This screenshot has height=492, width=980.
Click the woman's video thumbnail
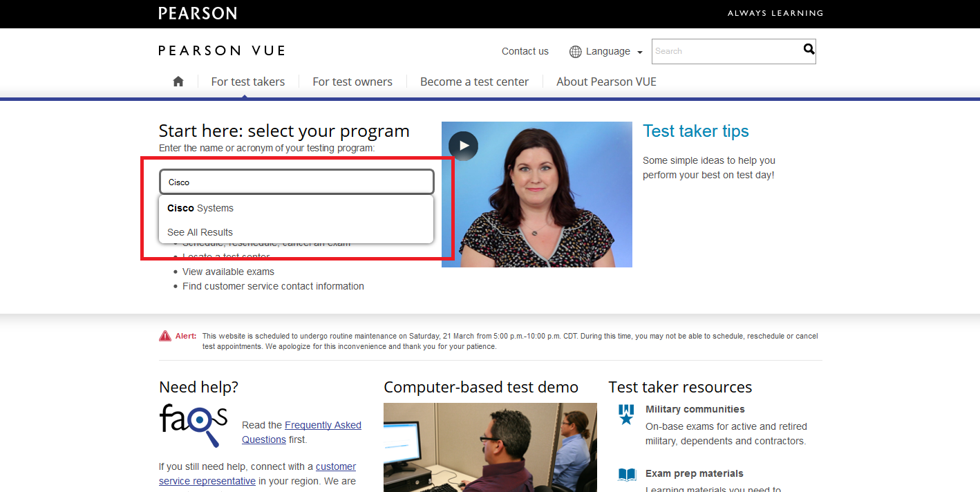click(537, 194)
